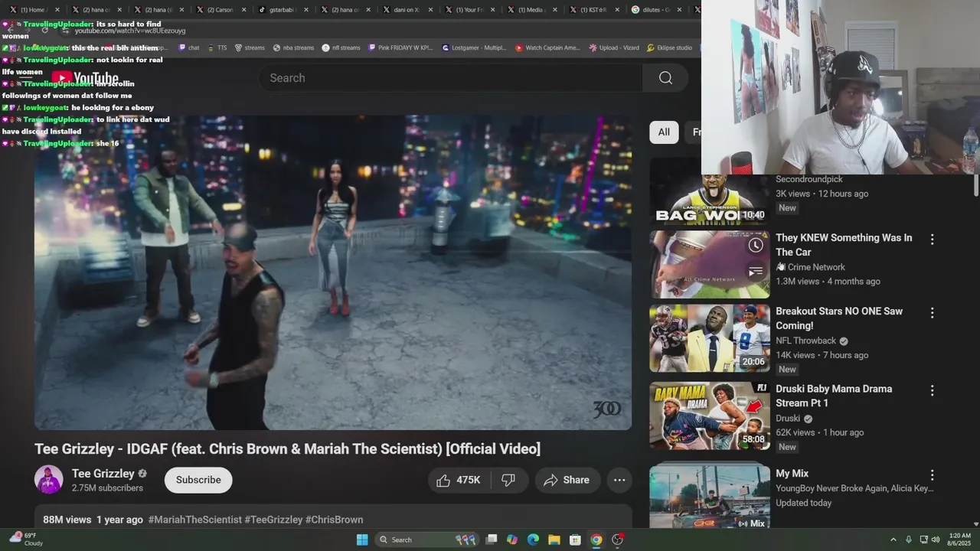This screenshot has height=551, width=980.
Task: Open weather widget showing 69°F Cloudy
Action: pyautogui.click(x=26, y=539)
